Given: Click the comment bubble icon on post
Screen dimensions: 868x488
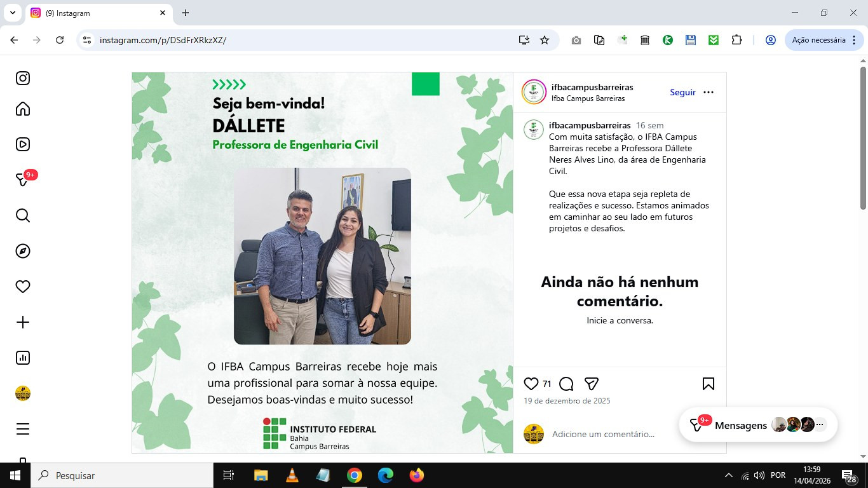Looking at the screenshot, I should pos(566,384).
